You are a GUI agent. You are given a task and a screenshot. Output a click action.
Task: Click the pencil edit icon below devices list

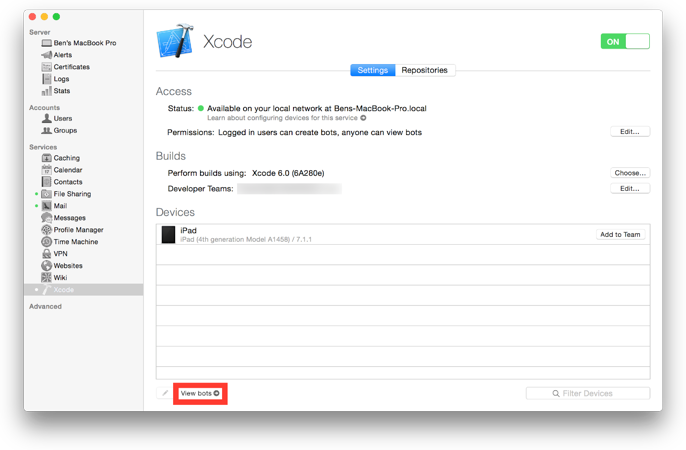pyautogui.click(x=164, y=393)
